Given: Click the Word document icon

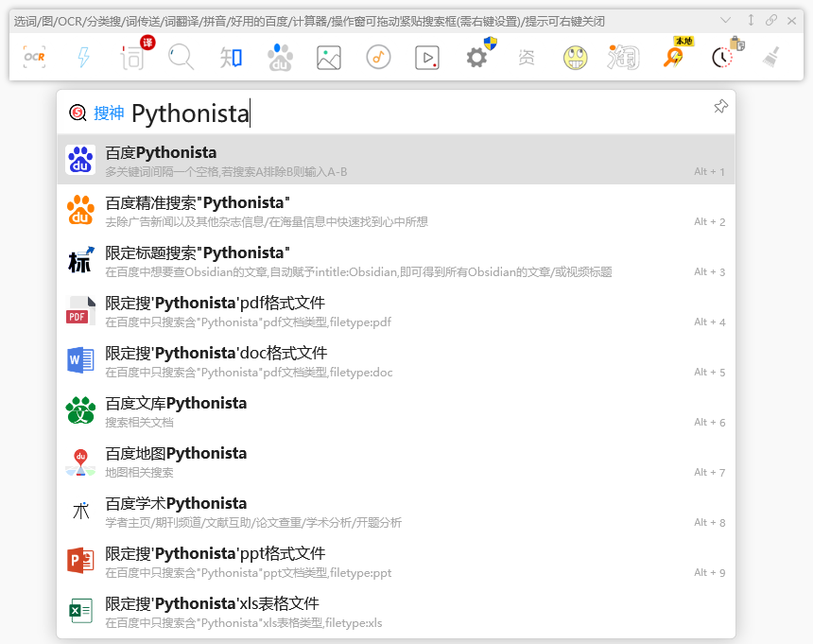Looking at the screenshot, I should 80,360.
